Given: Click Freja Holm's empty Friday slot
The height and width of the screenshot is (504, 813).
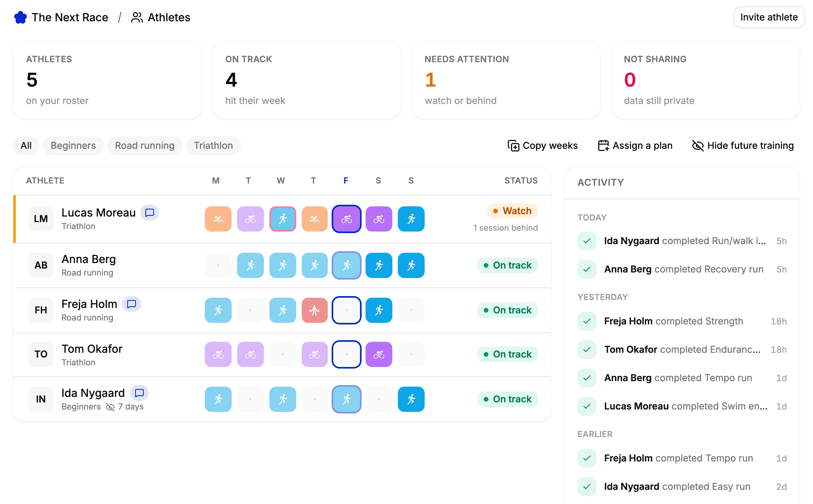Looking at the screenshot, I should [346, 310].
